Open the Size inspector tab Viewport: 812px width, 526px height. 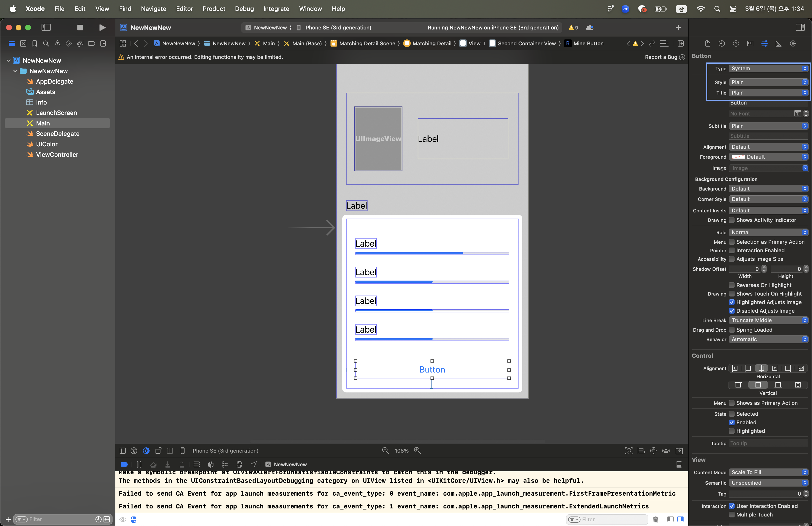click(x=779, y=43)
